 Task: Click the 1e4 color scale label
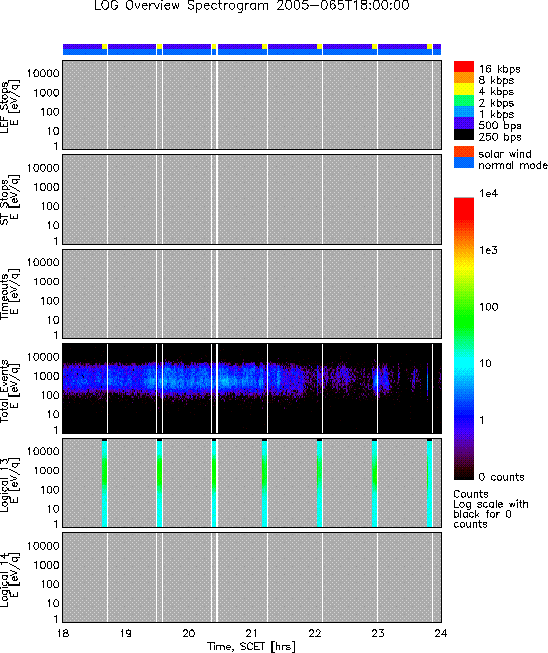coord(488,193)
